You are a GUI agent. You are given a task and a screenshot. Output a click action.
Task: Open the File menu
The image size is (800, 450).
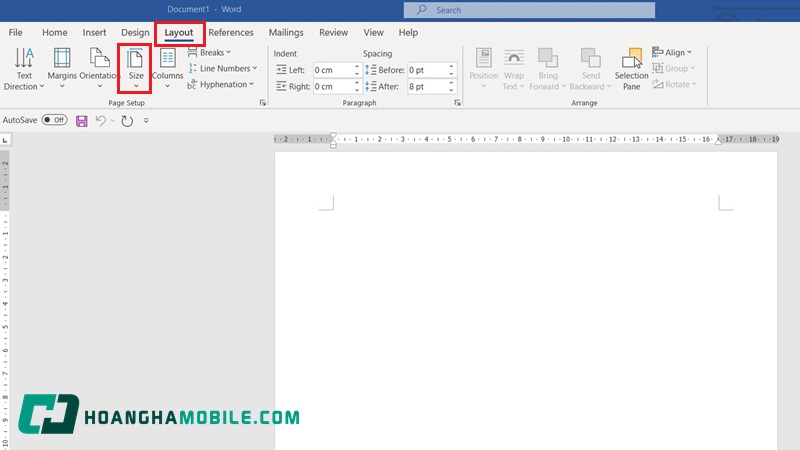tap(16, 32)
